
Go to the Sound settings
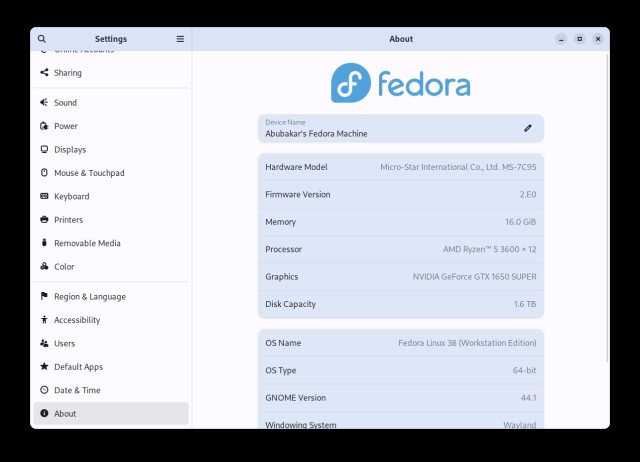[x=111, y=102]
